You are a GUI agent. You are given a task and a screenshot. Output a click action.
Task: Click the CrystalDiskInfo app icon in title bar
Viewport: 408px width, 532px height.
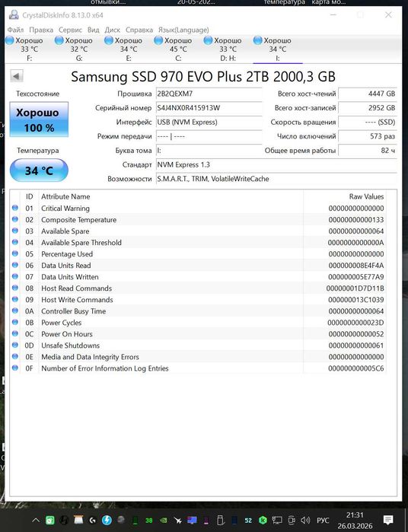tap(14, 15)
